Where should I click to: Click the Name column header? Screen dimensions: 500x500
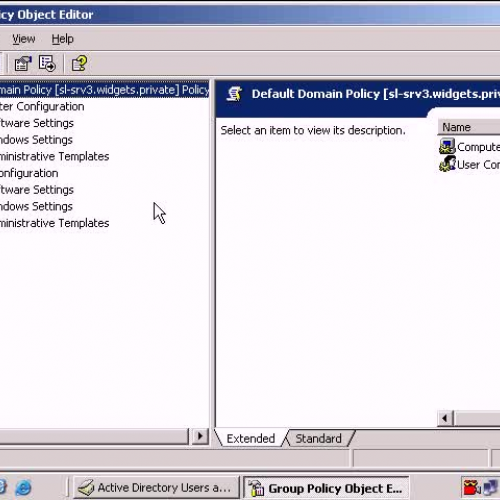click(x=469, y=127)
